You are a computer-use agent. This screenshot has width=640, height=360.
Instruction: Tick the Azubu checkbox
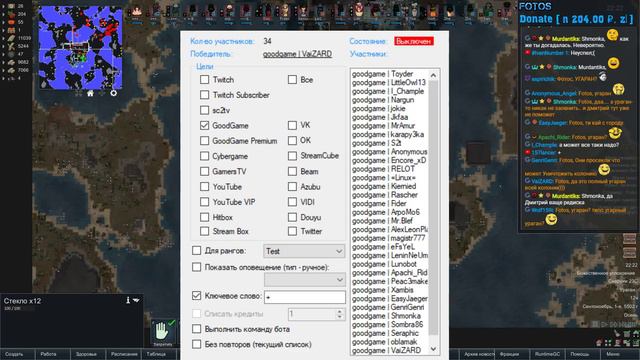(x=292, y=187)
